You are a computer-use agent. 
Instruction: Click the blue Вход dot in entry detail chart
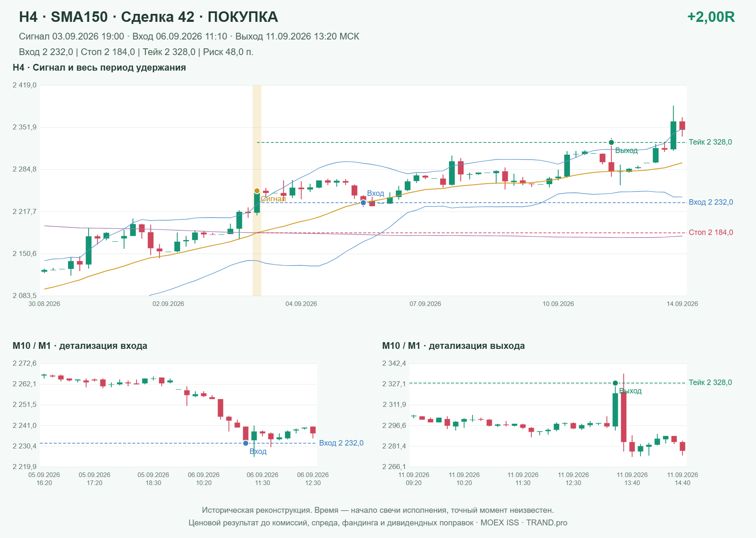tap(246, 443)
